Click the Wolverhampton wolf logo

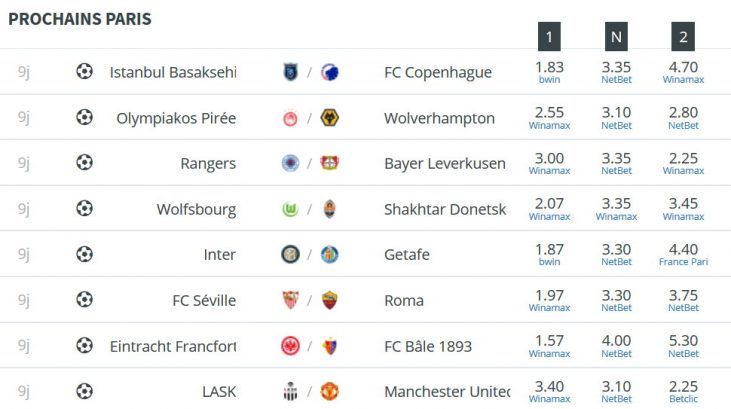(330, 118)
